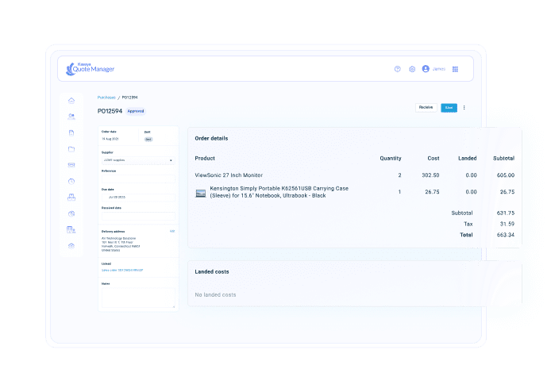Open the three-dot more options menu
Screen dimensions: 551x392
pos(464,107)
